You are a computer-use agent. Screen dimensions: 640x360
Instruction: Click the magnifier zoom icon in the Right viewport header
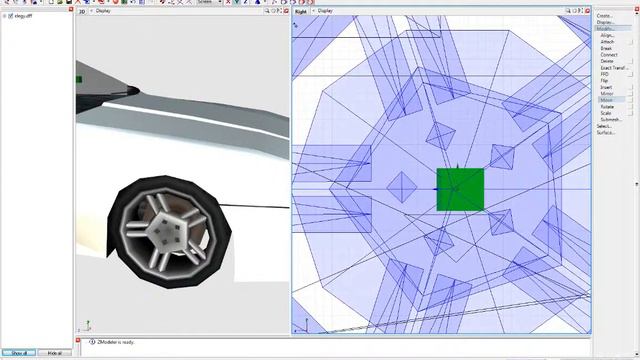568,11
